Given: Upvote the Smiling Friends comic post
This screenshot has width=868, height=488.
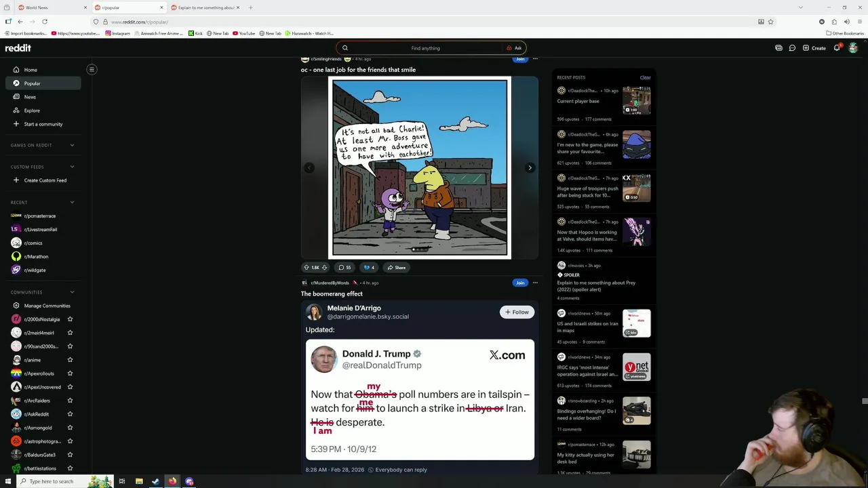Looking at the screenshot, I should pyautogui.click(x=307, y=267).
